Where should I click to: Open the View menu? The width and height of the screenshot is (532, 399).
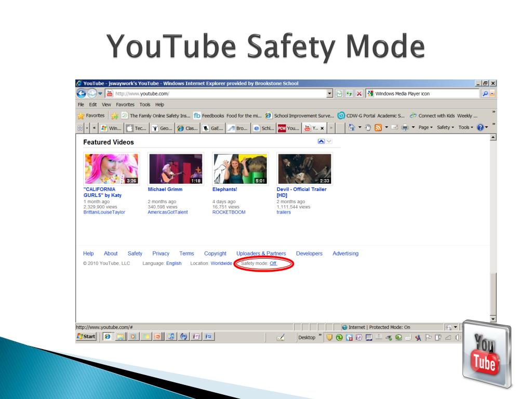pos(107,104)
